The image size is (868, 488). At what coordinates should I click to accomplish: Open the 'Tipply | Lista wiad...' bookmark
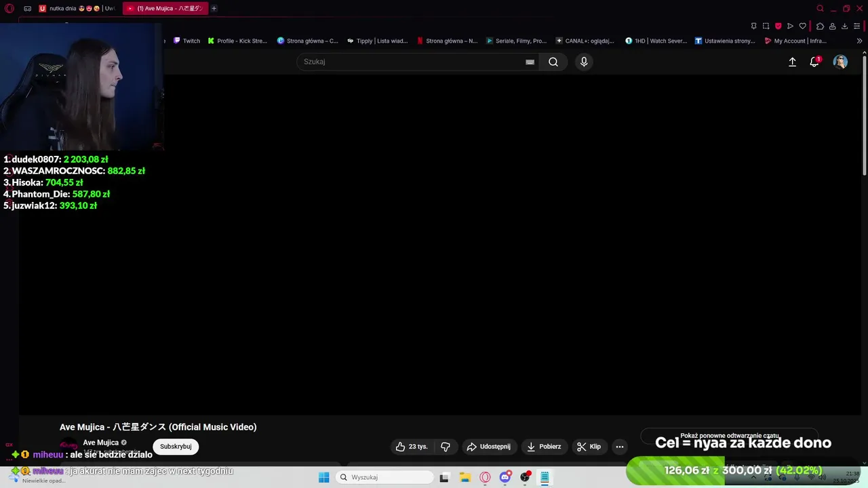pos(377,41)
